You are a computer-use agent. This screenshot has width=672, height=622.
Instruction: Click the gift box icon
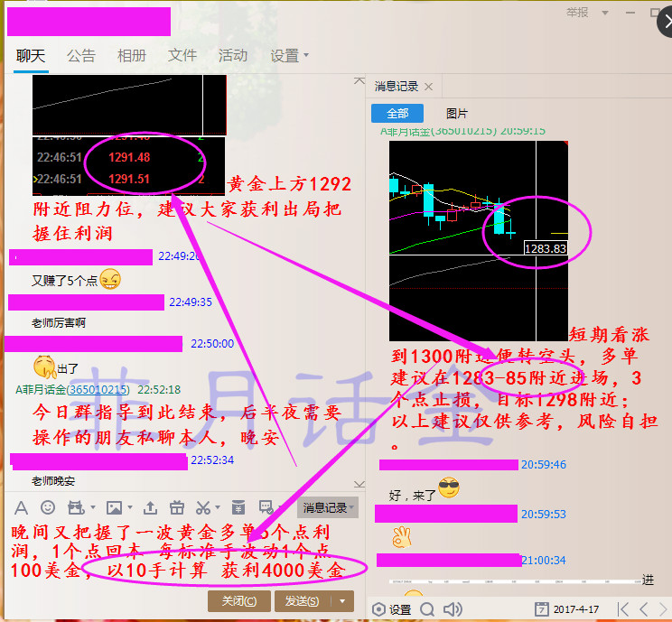click(176, 507)
